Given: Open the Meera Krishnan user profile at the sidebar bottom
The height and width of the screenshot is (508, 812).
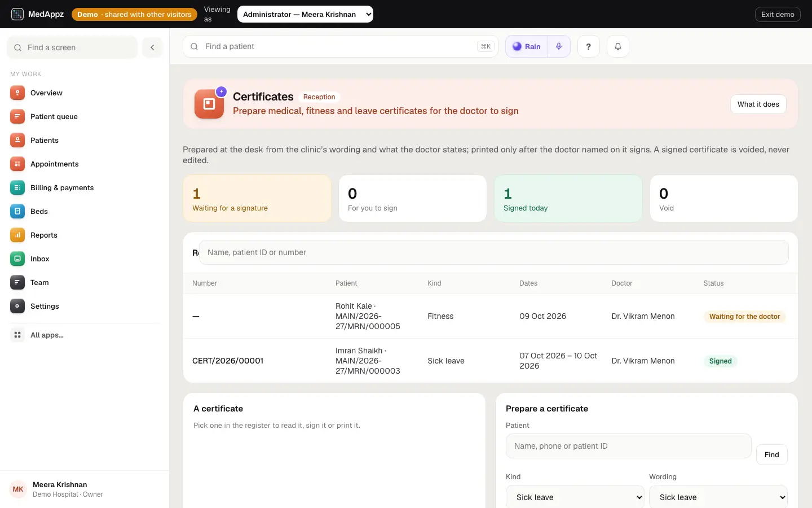Looking at the screenshot, I should tap(85, 489).
